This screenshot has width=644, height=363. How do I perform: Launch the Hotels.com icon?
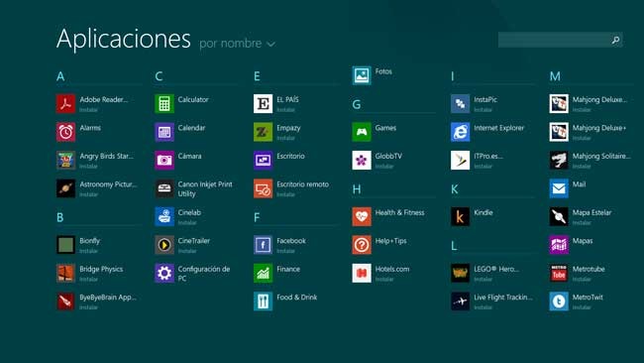pyautogui.click(x=362, y=274)
